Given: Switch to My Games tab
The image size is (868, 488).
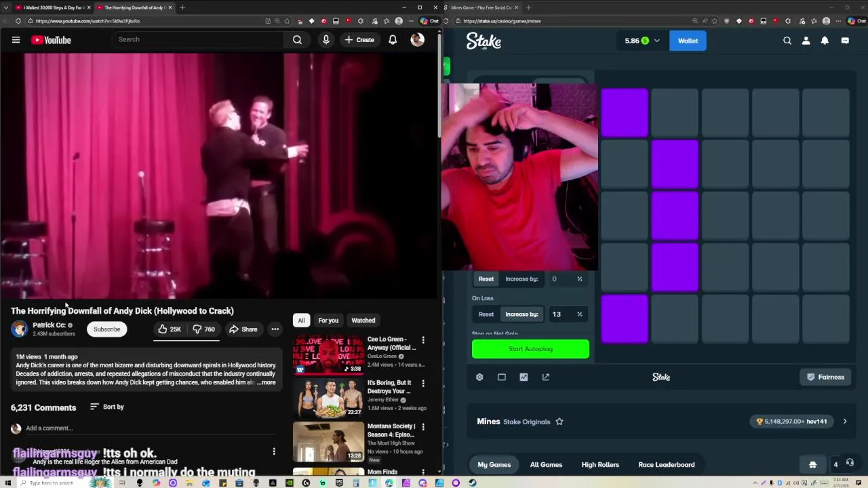Looking at the screenshot, I should coord(494,465).
